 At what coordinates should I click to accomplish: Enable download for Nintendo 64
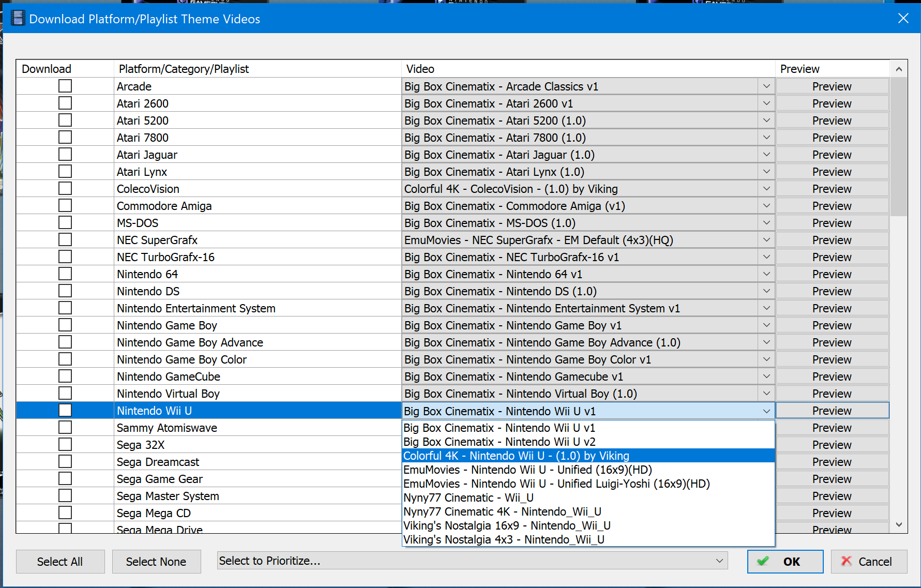tap(65, 274)
